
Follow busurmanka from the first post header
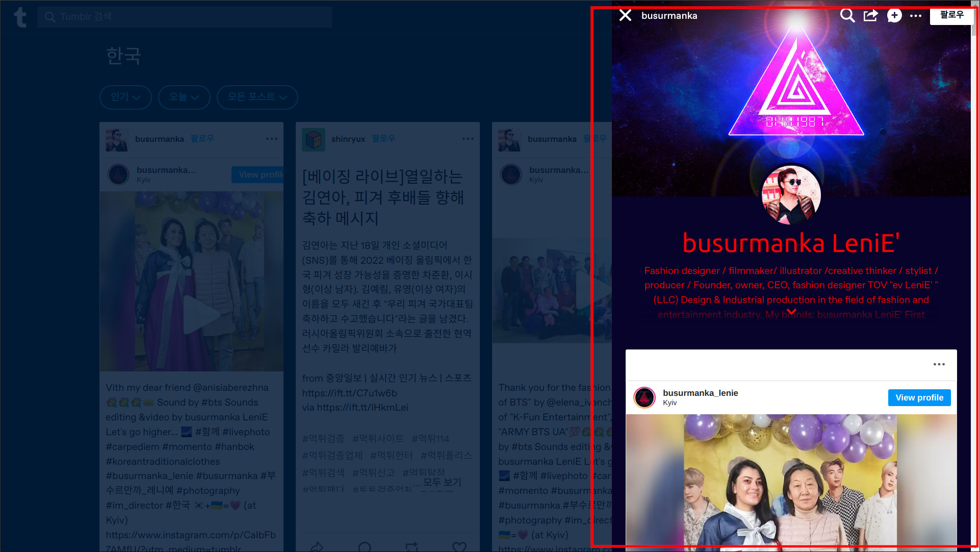tap(202, 139)
